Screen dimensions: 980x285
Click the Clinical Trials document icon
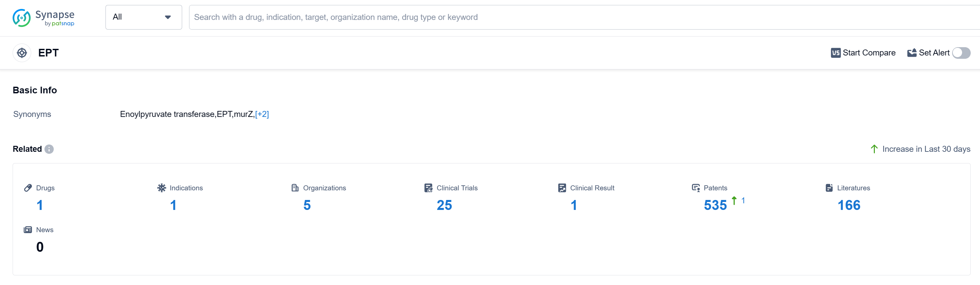[x=428, y=188]
